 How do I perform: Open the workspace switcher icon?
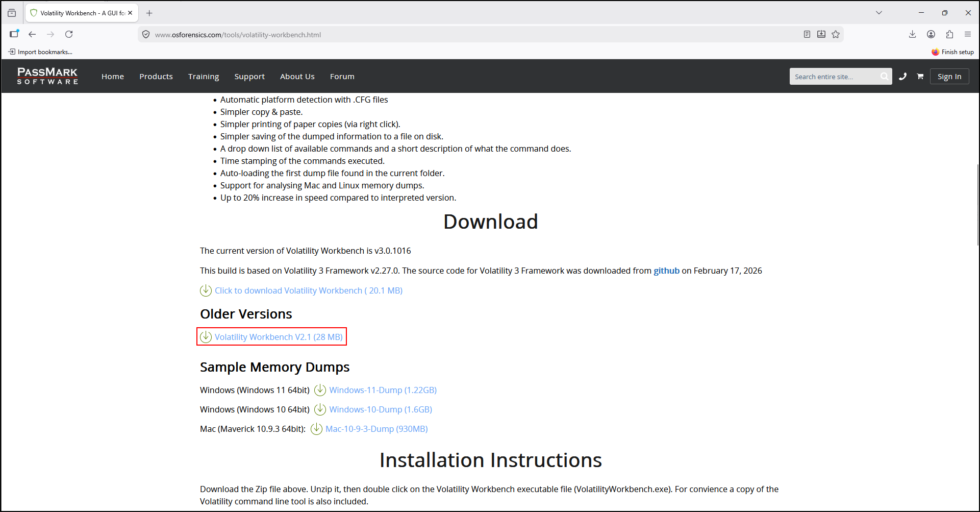[14, 34]
